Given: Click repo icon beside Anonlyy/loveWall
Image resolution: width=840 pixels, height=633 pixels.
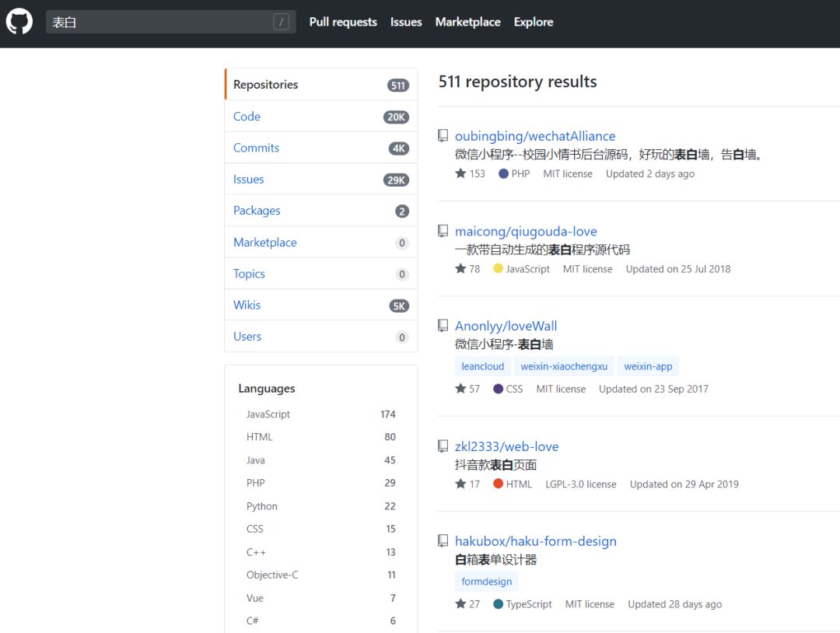Looking at the screenshot, I should [443, 326].
